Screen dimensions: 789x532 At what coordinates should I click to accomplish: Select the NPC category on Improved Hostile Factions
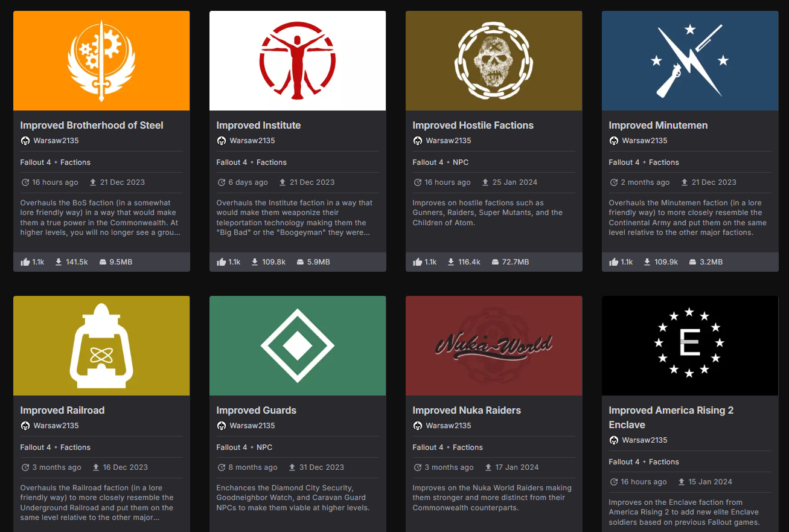click(x=461, y=162)
